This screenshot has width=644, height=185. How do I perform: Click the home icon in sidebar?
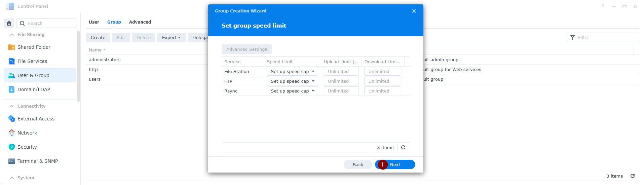click(9, 23)
